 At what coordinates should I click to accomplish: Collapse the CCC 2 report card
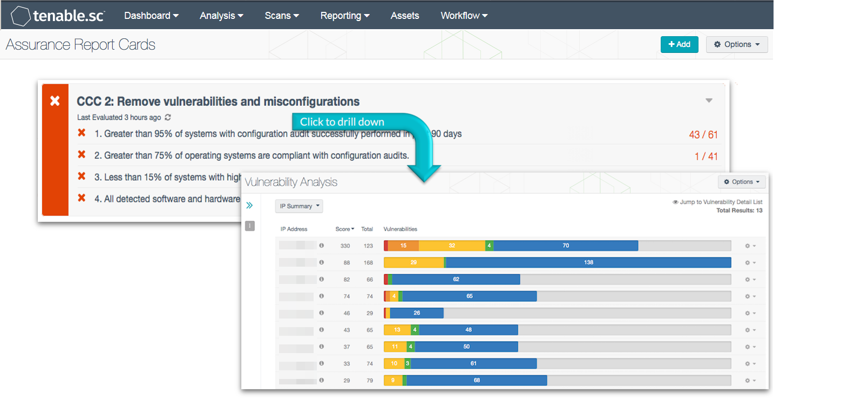click(x=709, y=100)
